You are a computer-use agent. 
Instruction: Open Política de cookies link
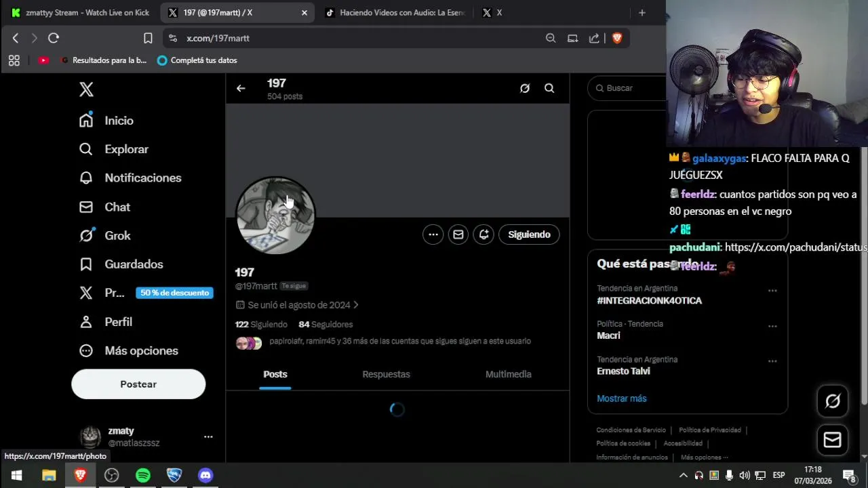coord(623,444)
